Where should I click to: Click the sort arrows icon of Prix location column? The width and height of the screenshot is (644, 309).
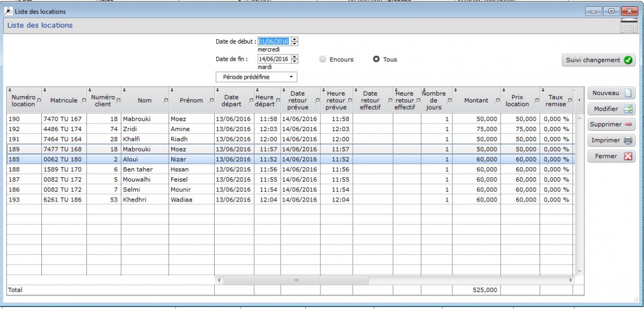pyautogui.click(x=504, y=90)
